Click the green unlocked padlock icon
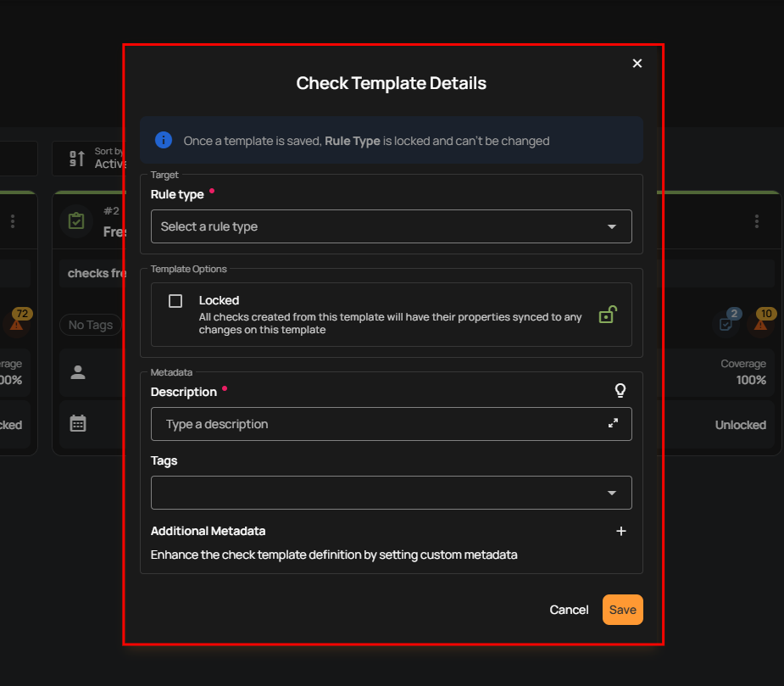 (x=607, y=315)
